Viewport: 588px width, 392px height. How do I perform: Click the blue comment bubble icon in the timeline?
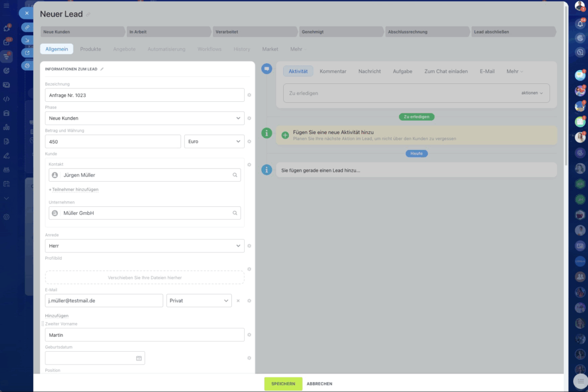266,68
